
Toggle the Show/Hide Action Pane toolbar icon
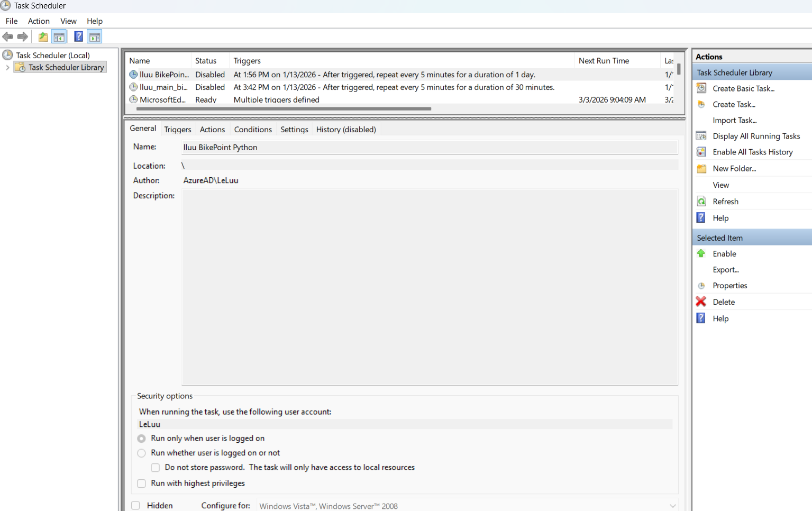pyautogui.click(x=95, y=36)
